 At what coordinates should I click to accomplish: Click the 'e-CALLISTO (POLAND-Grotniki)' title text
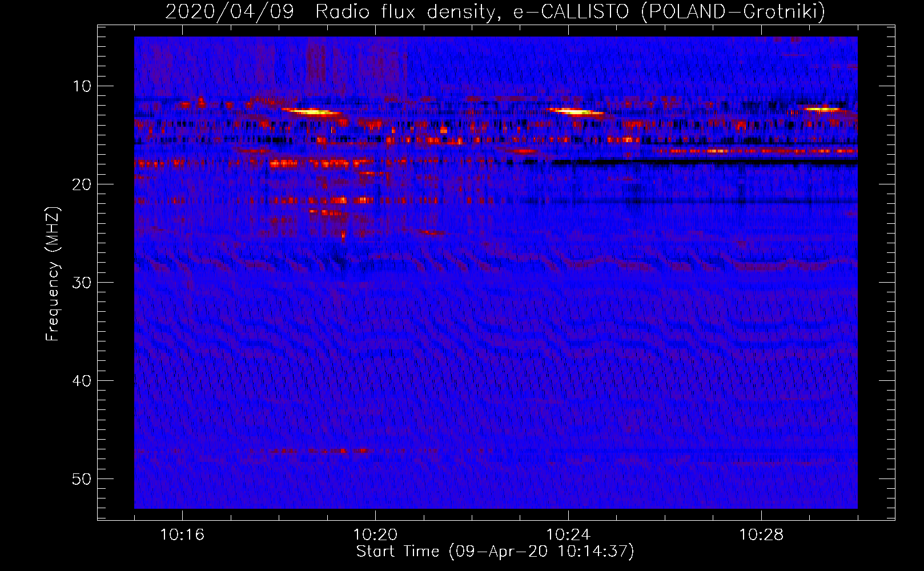[669, 12]
